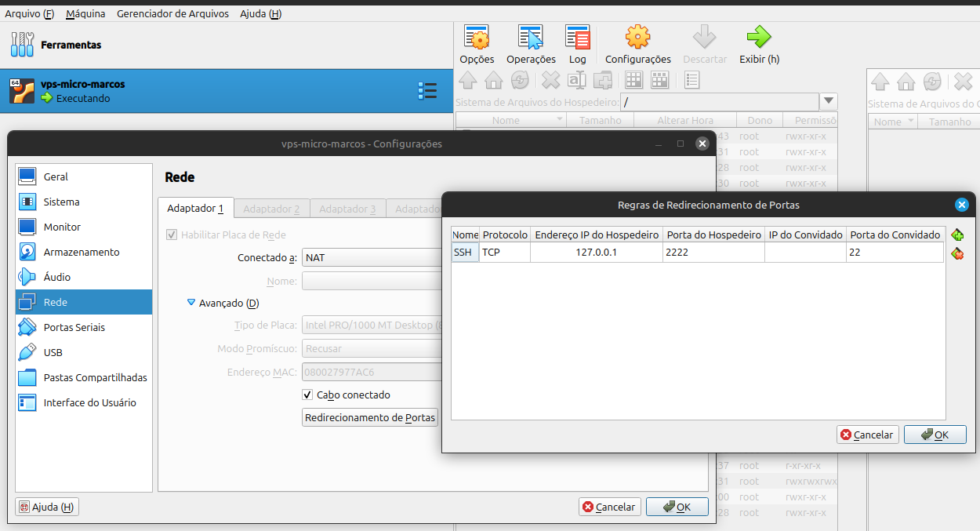Click Cancelar in the port forwarding dialog

(867, 435)
